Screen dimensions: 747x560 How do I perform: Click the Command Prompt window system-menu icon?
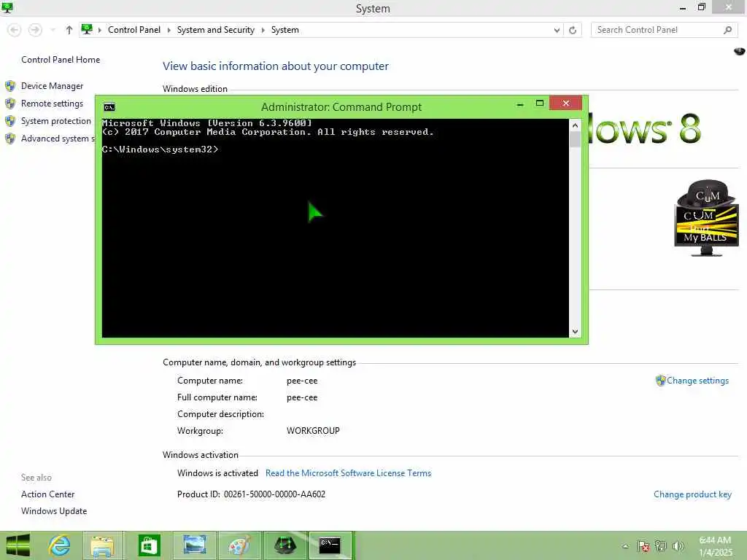[x=109, y=107]
